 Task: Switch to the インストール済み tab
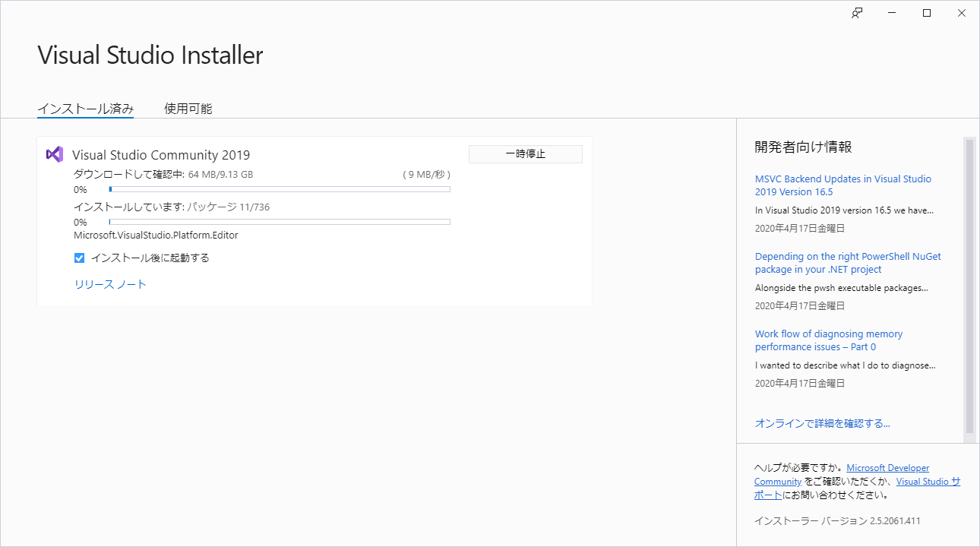(x=86, y=109)
